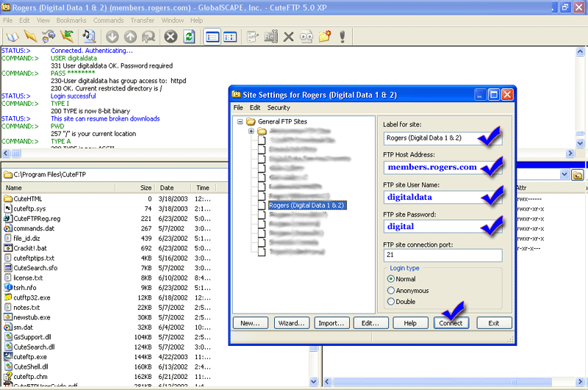This screenshot has height=390, width=588.
Task: Click the Site Settings dialog title icon
Action: [x=236, y=95]
